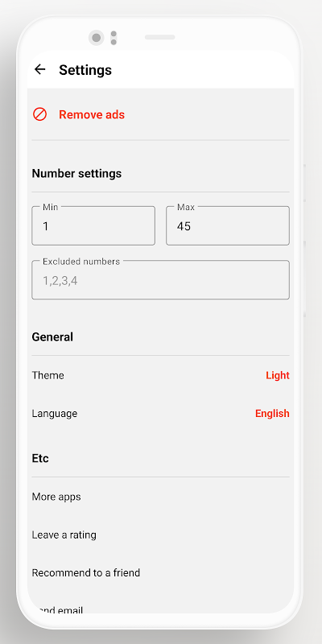Click the Language row label
The image size is (322, 644).
pos(55,414)
